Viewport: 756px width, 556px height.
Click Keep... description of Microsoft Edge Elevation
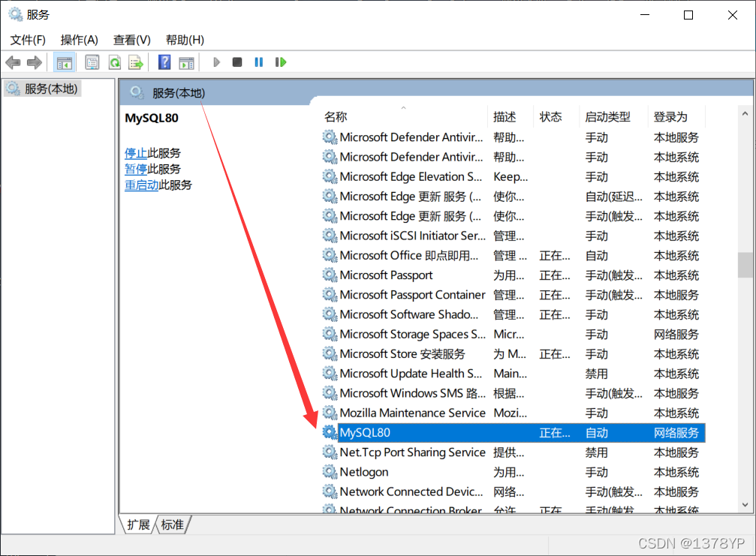click(x=511, y=177)
